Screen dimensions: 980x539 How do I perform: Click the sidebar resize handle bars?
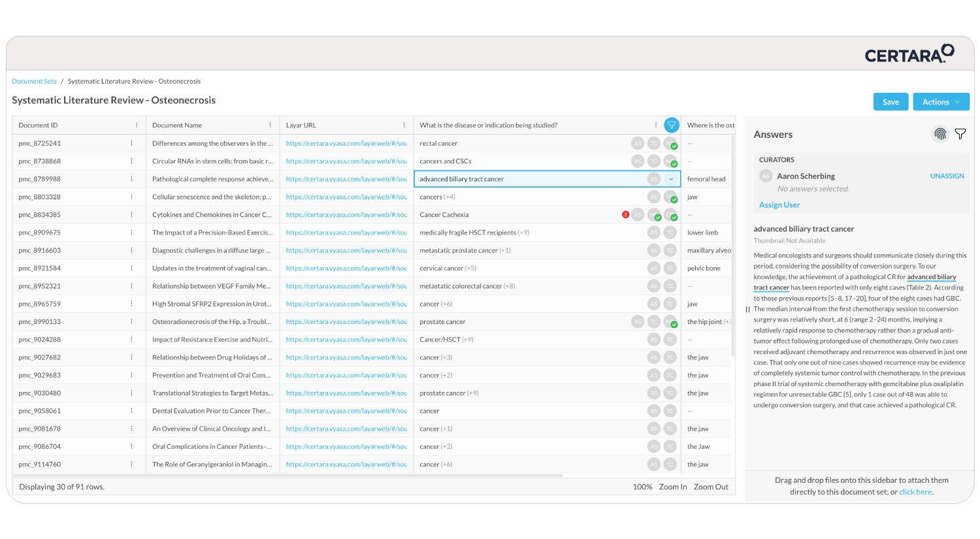coord(748,310)
